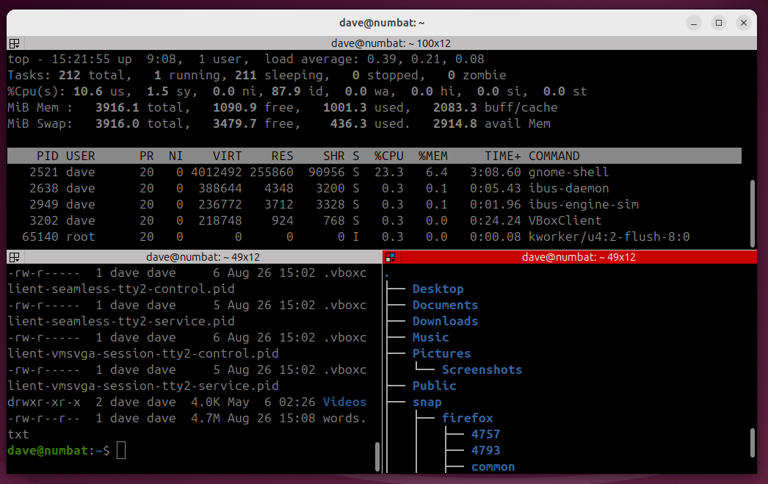Close the dave@numbat terminal window

pyautogui.click(x=744, y=23)
